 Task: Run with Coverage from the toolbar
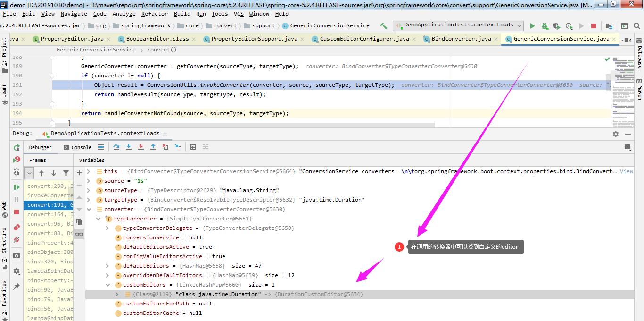click(x=557, y=26)
